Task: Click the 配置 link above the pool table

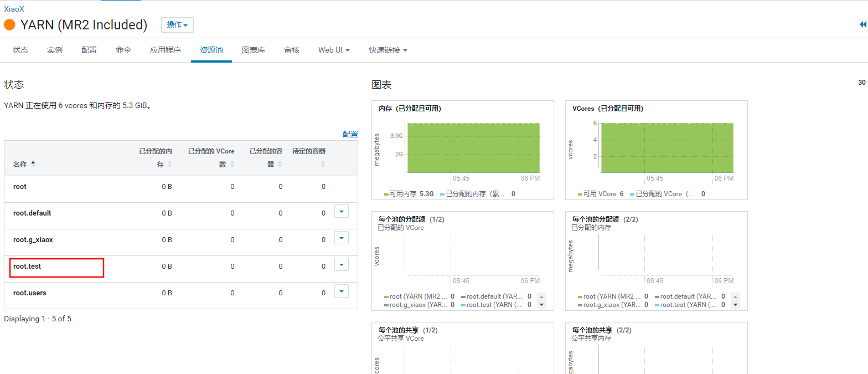Action: [x=350, y=134]
